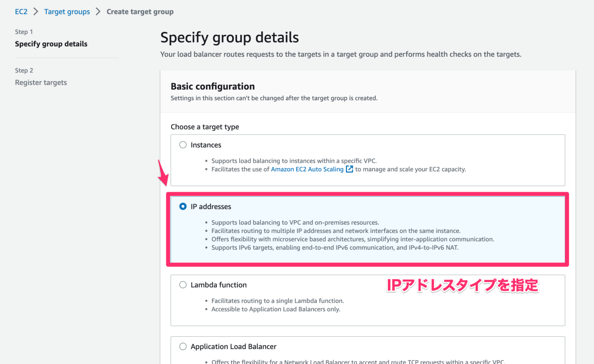Select the Instances target type
The height and width of the screenshot is (364, 594).
(206, 145)
